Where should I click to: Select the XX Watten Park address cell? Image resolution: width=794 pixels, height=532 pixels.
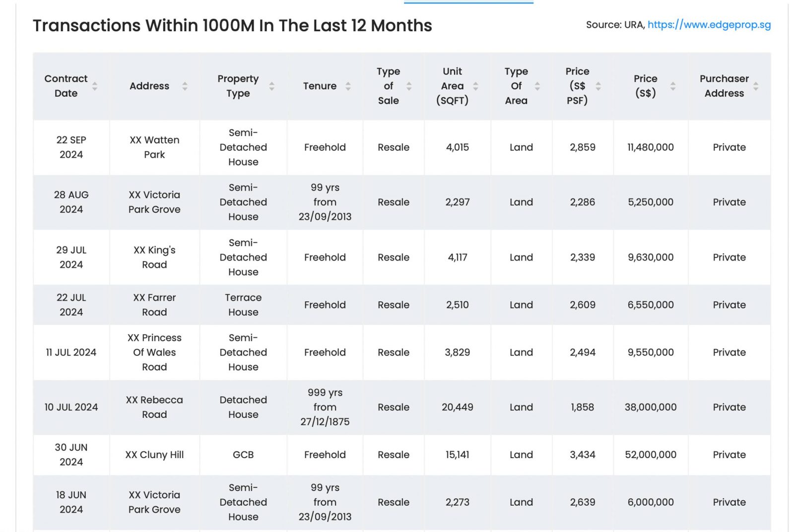coord(154,147)
